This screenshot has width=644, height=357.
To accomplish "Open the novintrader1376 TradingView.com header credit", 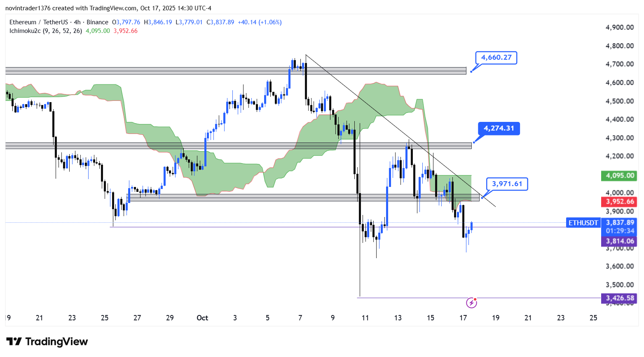I will coord(108,8).
